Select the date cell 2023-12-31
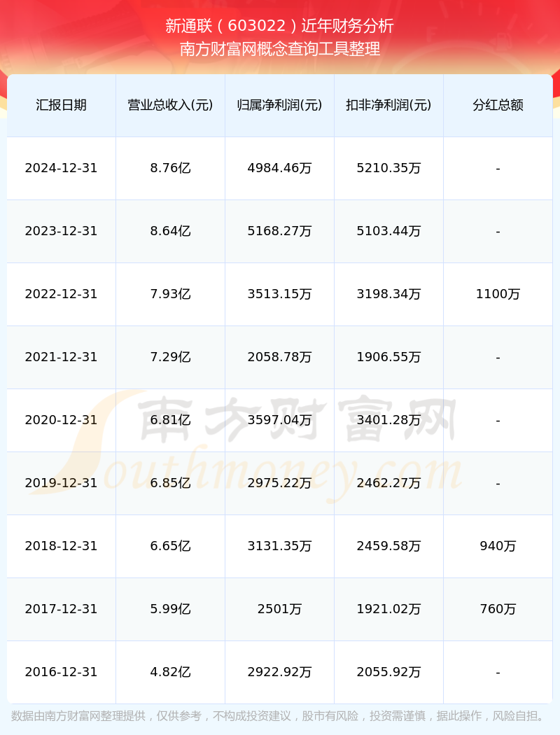The image size is (560, 735). click(x=61, y=231)
